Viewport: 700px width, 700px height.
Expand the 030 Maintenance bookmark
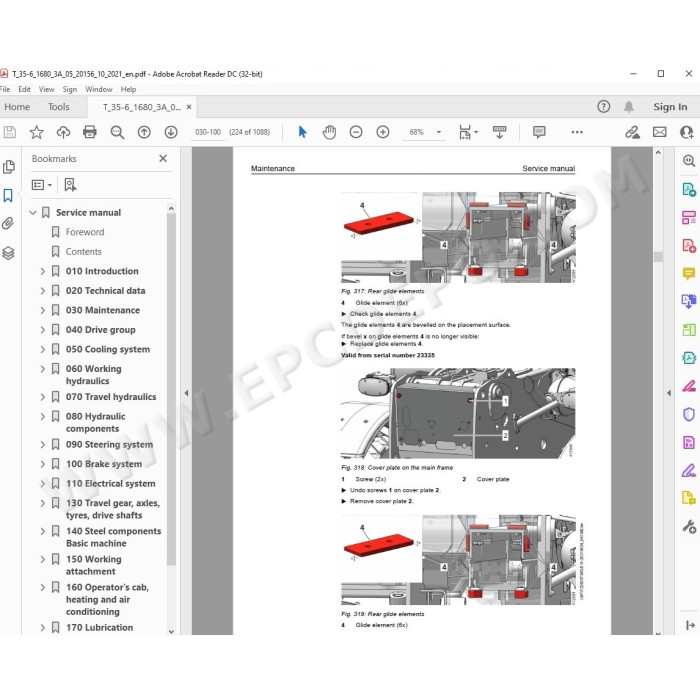click(x=43, y=310)
